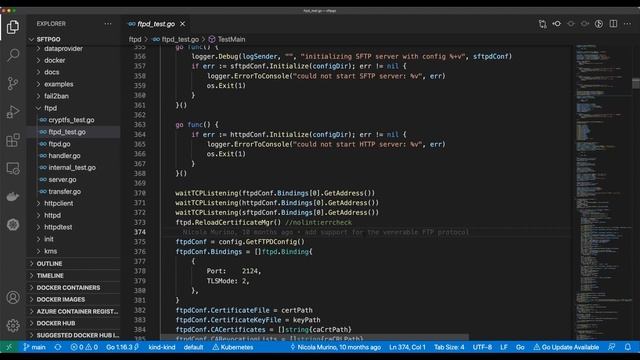The width and height of the screenshot is (640, 360).
Task: Open the Kubernetes view
Action: 13,224
